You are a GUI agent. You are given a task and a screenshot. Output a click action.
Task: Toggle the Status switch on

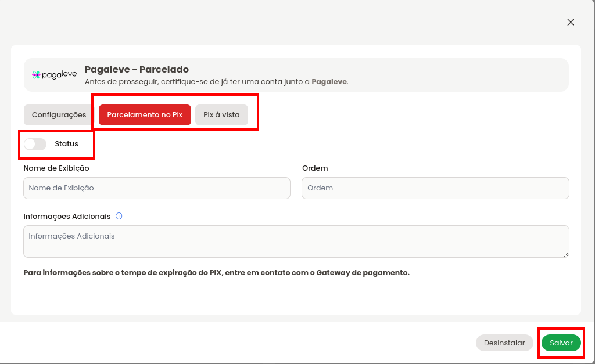click(x=35, y=144)
